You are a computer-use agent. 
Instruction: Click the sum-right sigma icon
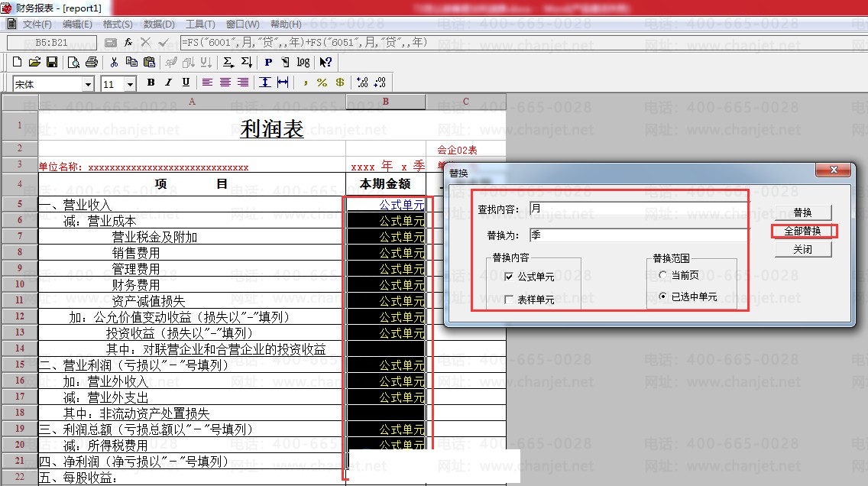[x=228, y=62]
